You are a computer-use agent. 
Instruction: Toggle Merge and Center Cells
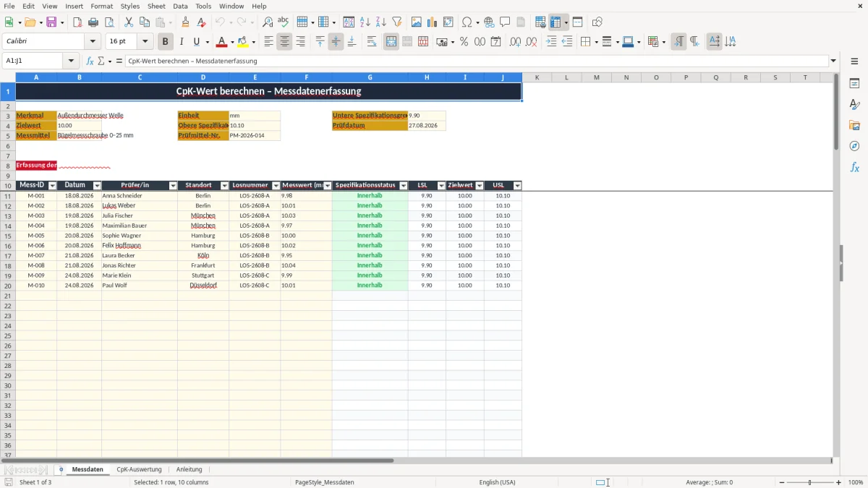coord(391,42)
